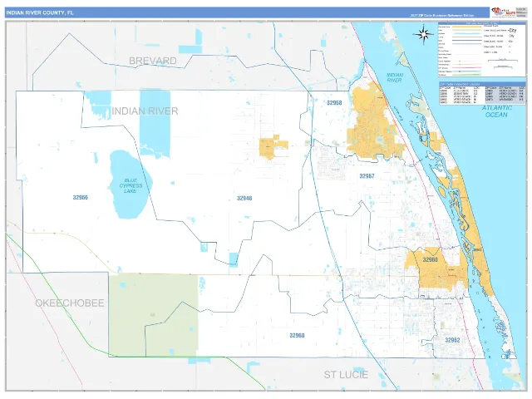Viewport: 532px width, 399px height.
Task: Click ZIP code label 32962
Action: 452,340
